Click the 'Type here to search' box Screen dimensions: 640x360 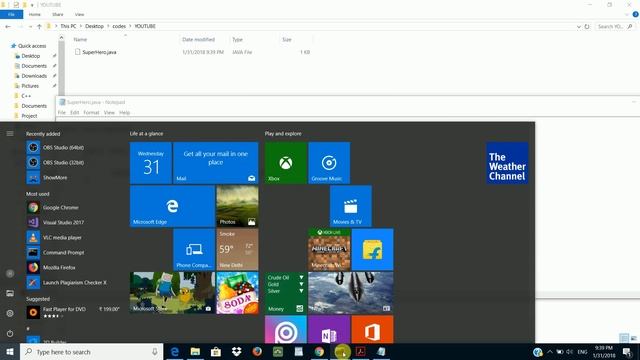pos(91,352)
